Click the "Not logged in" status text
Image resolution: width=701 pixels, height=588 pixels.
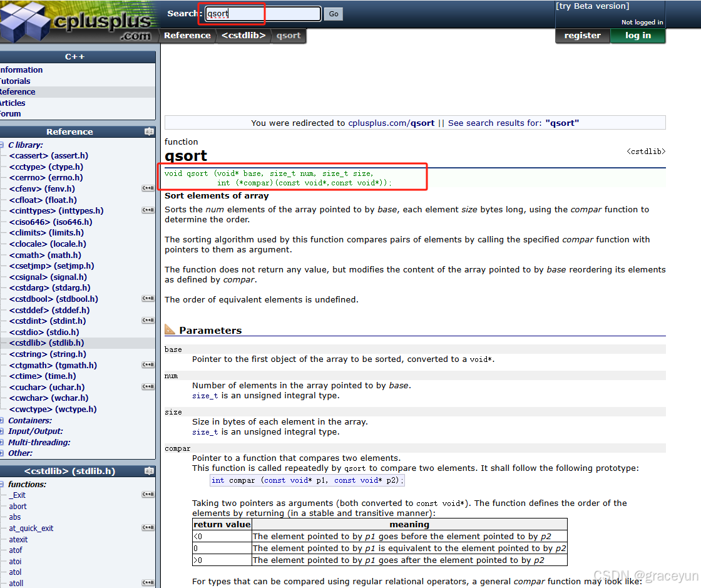(x=642, y=23)
